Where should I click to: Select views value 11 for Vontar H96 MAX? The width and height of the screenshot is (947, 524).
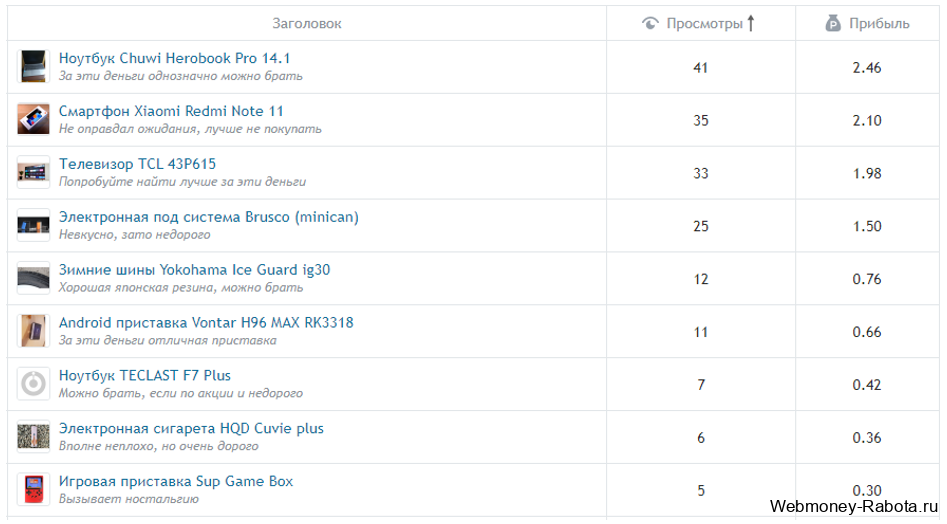coord(701,332)
